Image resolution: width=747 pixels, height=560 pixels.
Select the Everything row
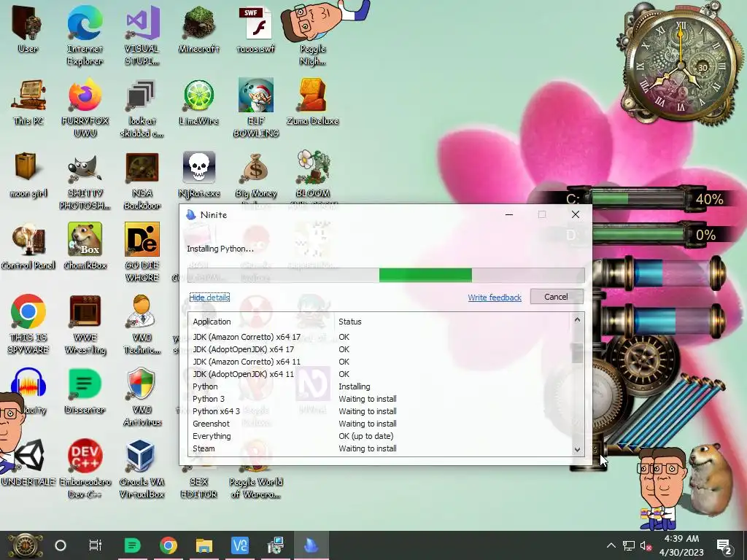click(381, 436)
